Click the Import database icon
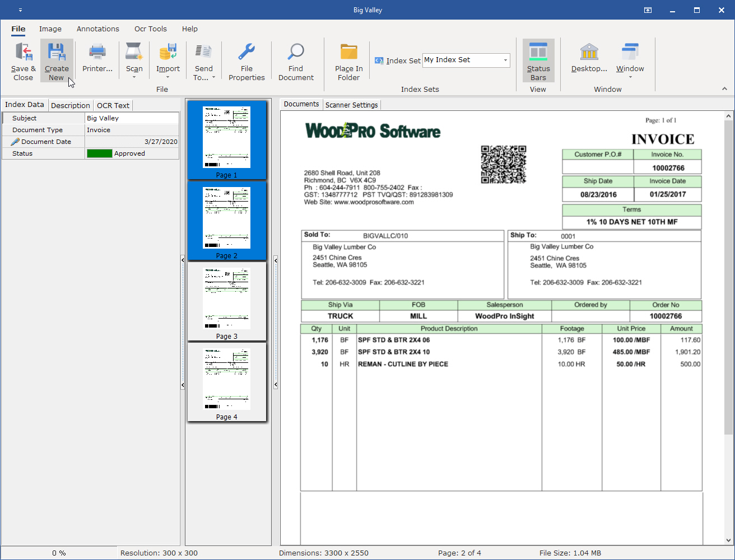This screenshot has height=560, width=735. pyautogui.click(x=168, y=52)
